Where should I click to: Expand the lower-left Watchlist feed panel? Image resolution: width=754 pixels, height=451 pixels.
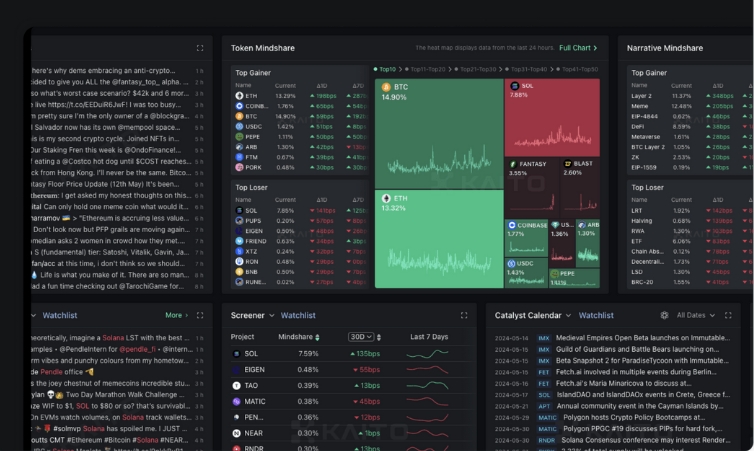coord(200,315)
